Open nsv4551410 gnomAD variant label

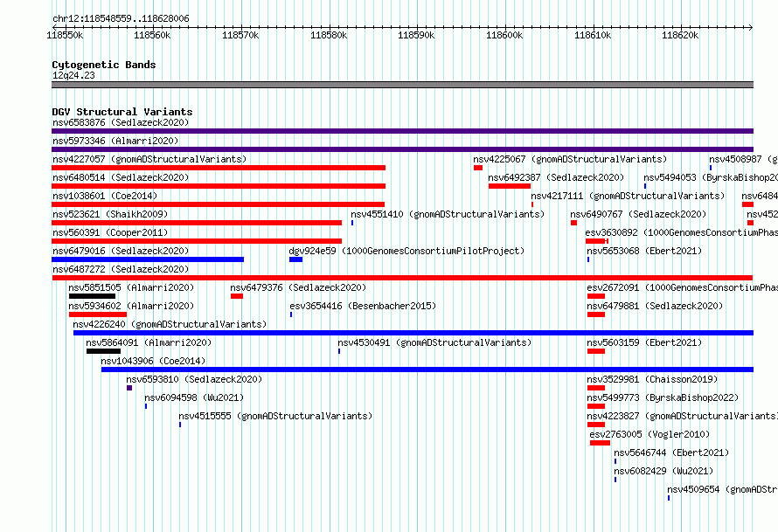(448, 214)
